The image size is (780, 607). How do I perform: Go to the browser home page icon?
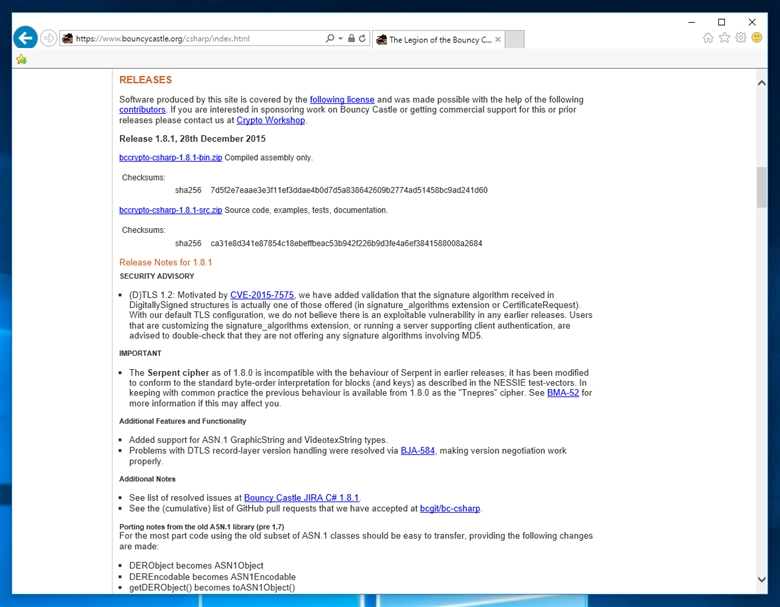[x=708, y=38]
